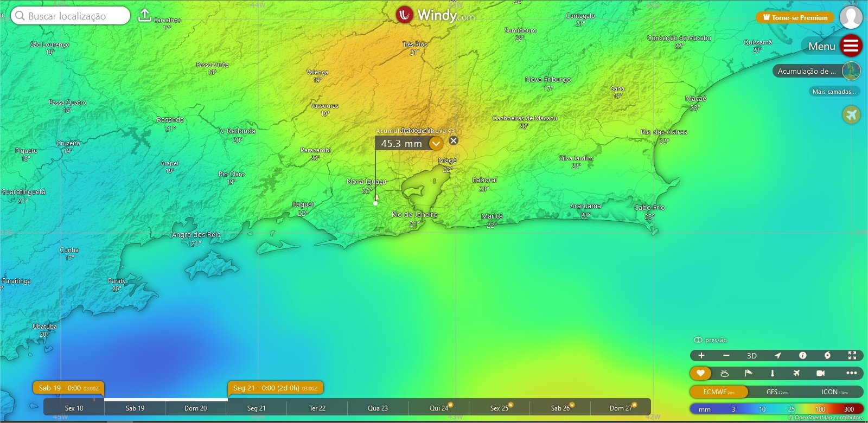Select the ECMWF forecast model
The image size is (868, 423).
coord(719,392)
